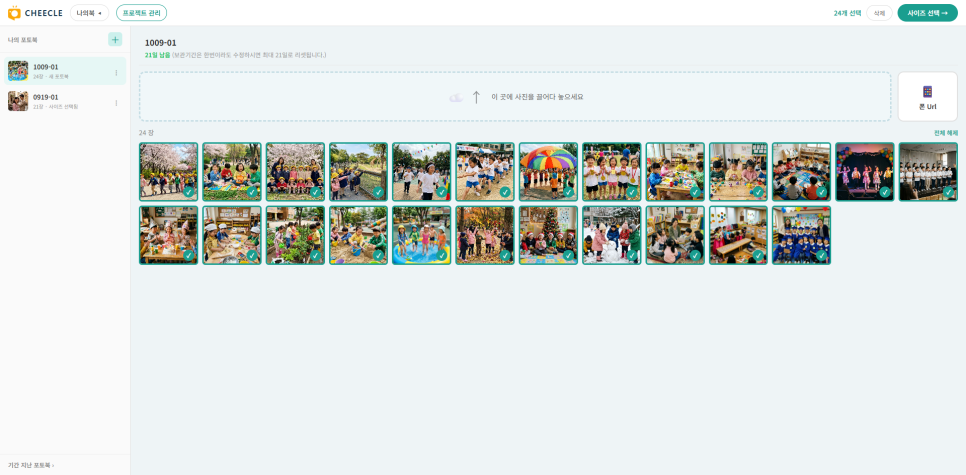Viewport: 966px width, 475px height.
Task: Open the child running in headband photo
Action: (x=422, y=172)
